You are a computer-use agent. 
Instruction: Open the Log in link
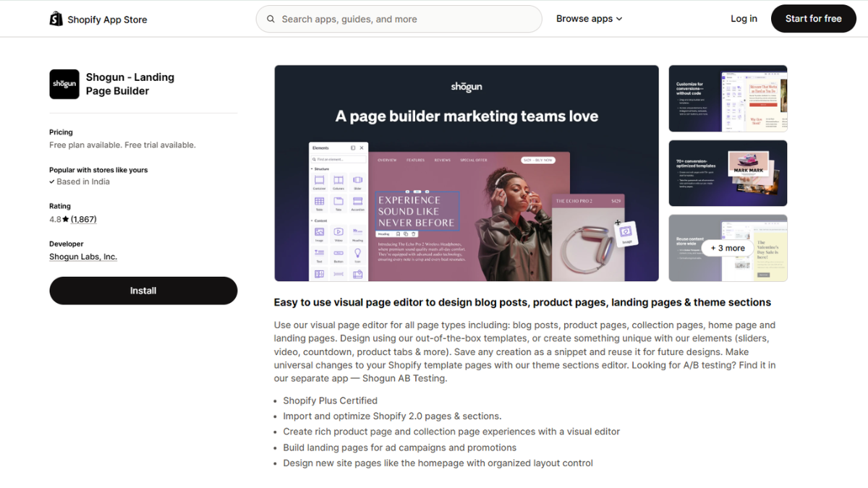click(x=744, y=19)
